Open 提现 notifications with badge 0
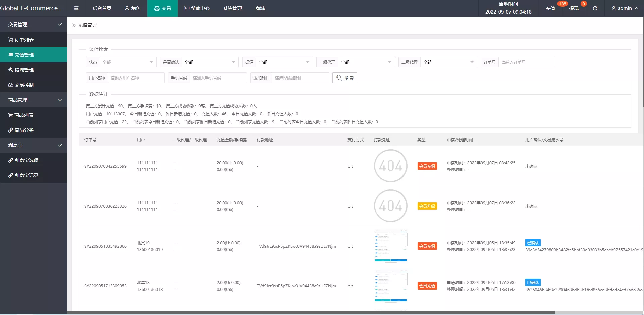 (x=574, y=8)
